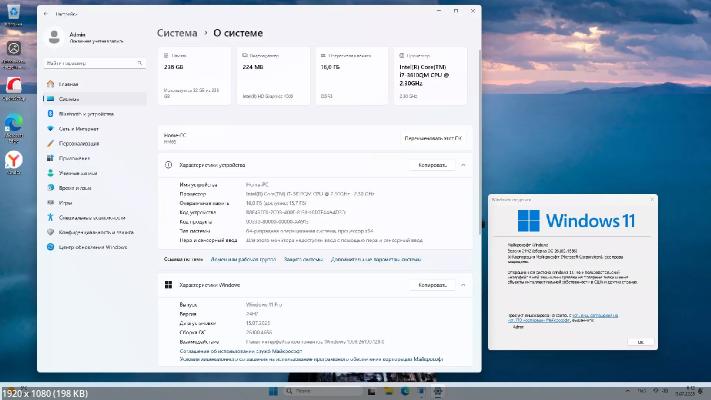Screen dimensions: 711x400
Task: Collapse the Характеристики устройства section chevron
Action: 463,165
